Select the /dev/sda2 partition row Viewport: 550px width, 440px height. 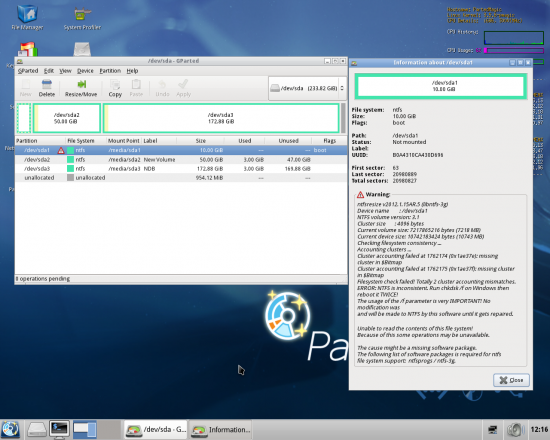click(x=181, y=160)
